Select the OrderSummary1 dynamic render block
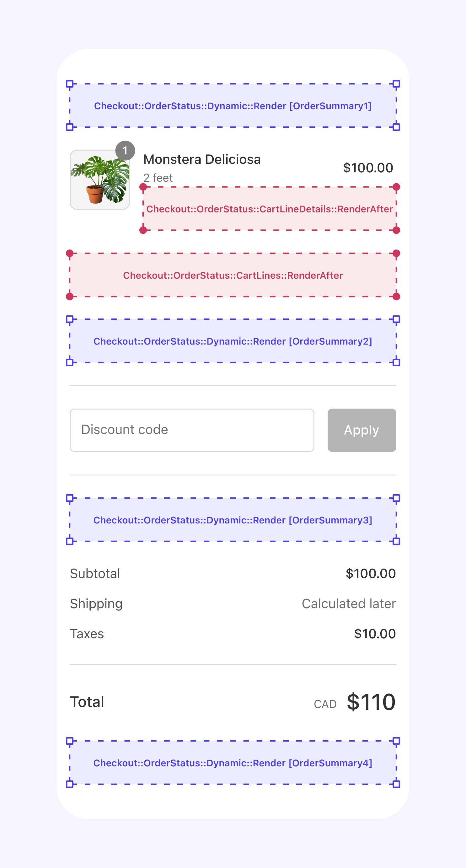466x868 pixels. [x=233, y=106]
